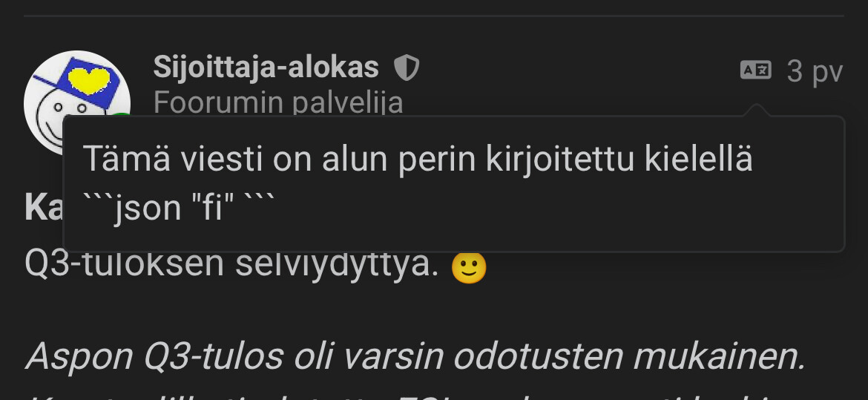Open the Sijoittaja-alokas username link
Viewport: 868px width, 400px height.
pyautogui.click(x=266, y=67)
